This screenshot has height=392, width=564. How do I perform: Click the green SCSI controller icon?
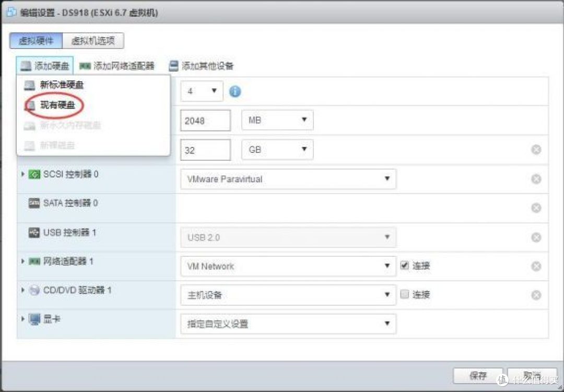[34, 175]
